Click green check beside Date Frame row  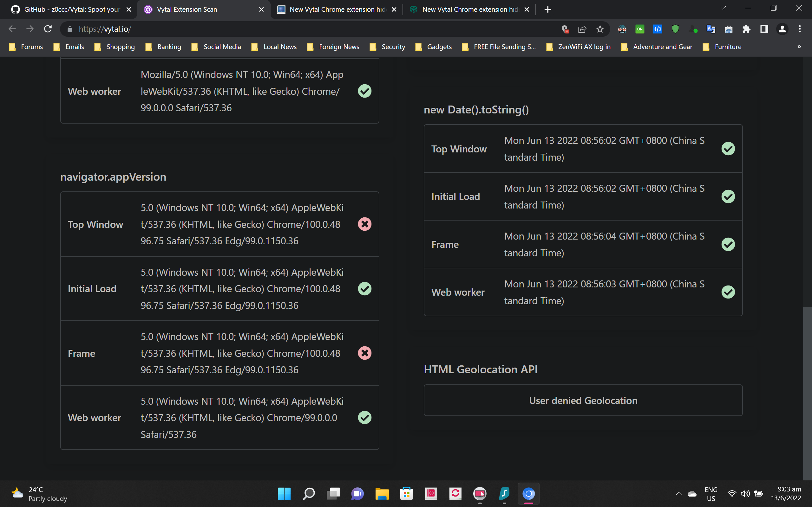(x=728, y=244)
